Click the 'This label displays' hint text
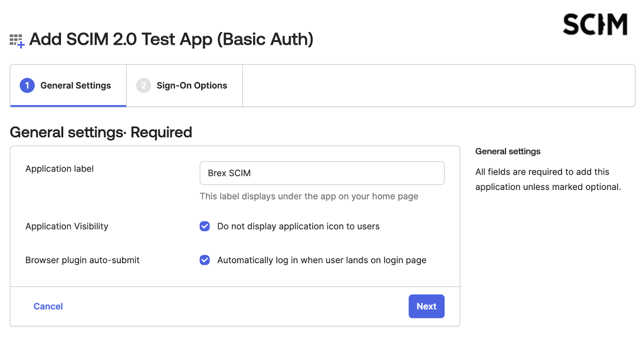This screenshot has width=644, height=338. click(309, 196)
